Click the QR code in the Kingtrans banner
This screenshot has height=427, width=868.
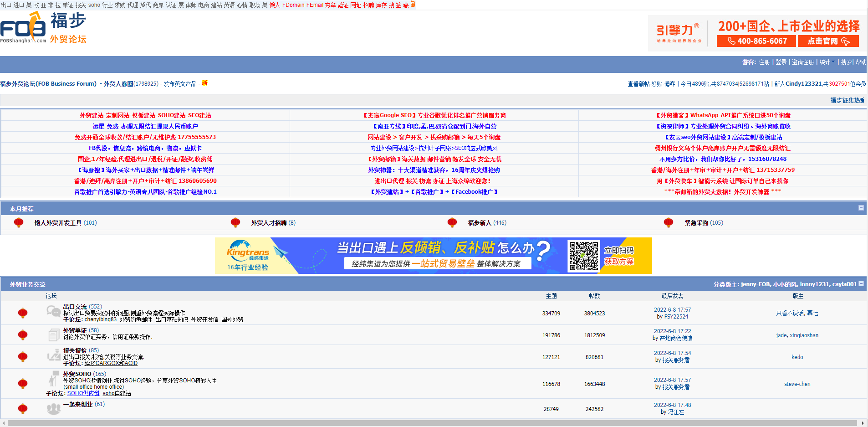click(x=583, y=256)
